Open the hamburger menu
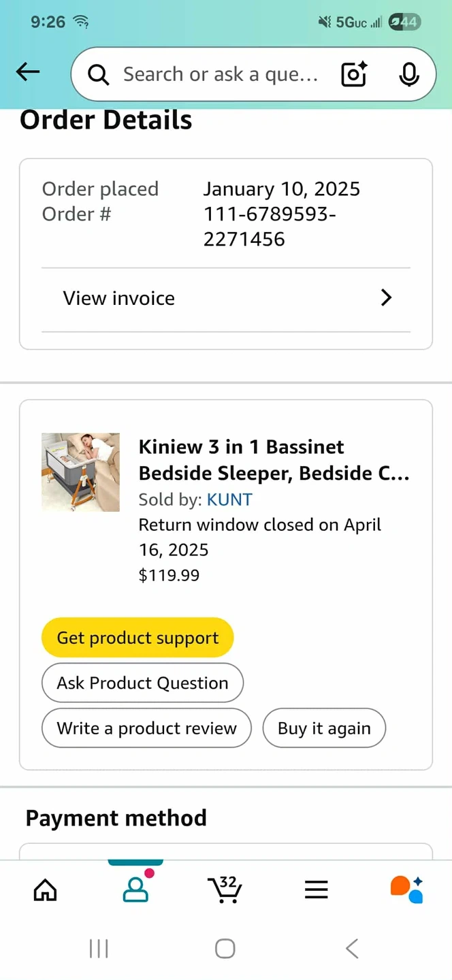 click(x=316, y=889)
